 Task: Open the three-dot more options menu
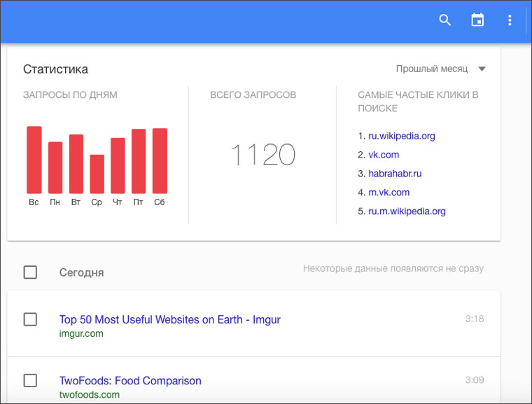pos(510,20)
